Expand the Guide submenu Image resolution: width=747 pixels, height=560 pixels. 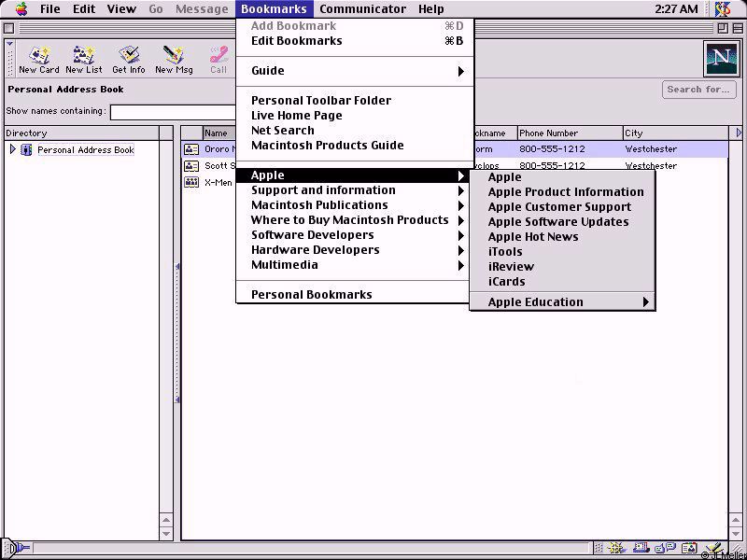[355, 71]
